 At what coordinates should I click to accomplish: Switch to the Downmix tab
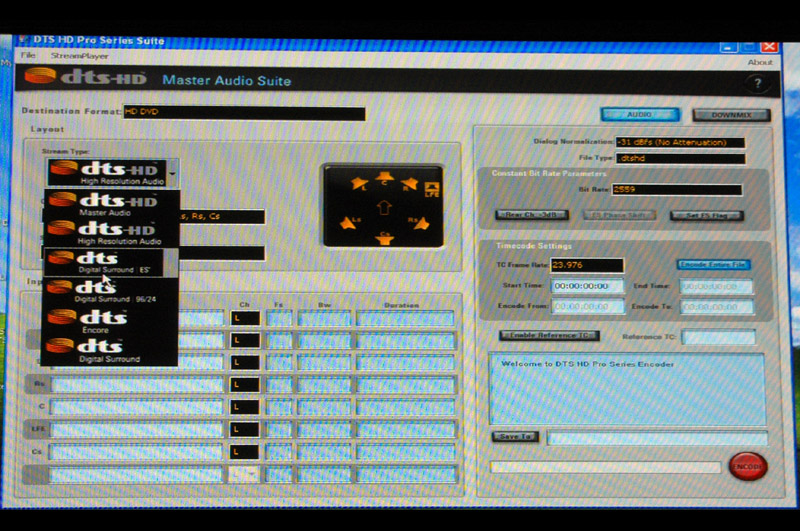[x=731, y=115]
